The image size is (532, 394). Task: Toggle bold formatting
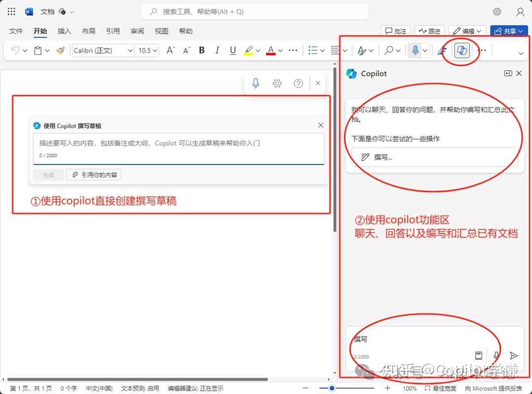(x=201, y=50)
